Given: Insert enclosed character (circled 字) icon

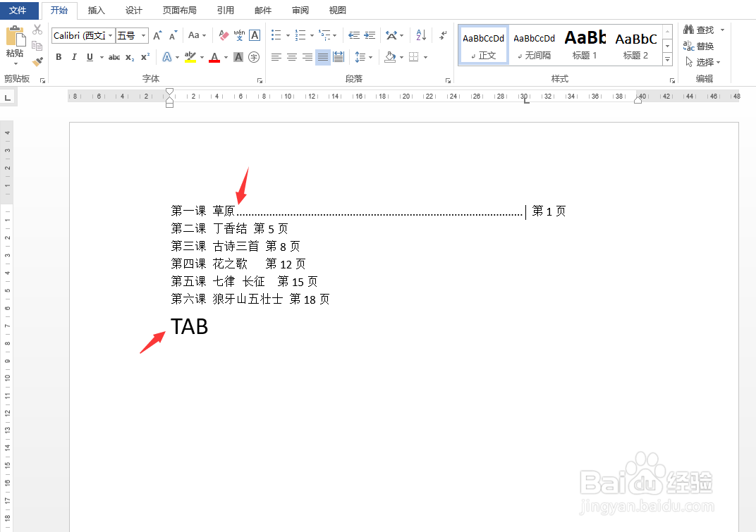Looking at the screenshot, I should 254,57.
